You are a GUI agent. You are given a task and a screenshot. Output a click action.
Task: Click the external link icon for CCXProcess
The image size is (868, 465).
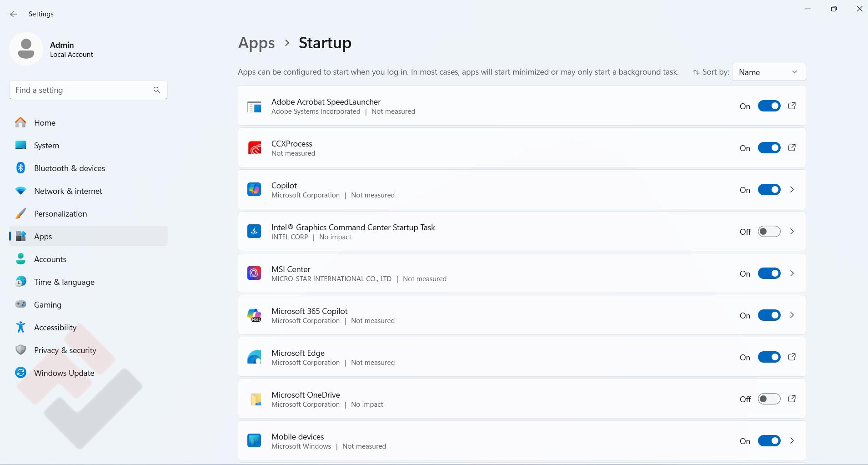pos(792,148)
